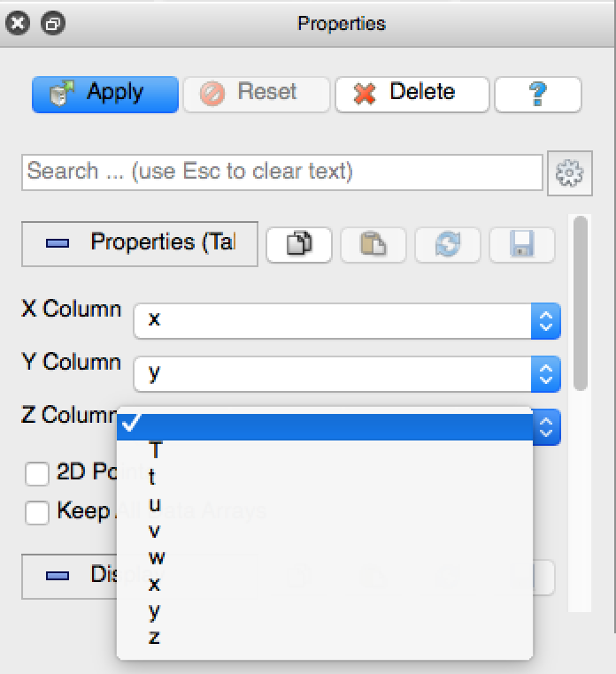The width and height of the screenshot is (616, 674).
Task: Toggle advanced properties gear icon
Action: click(x=568, y=172)
